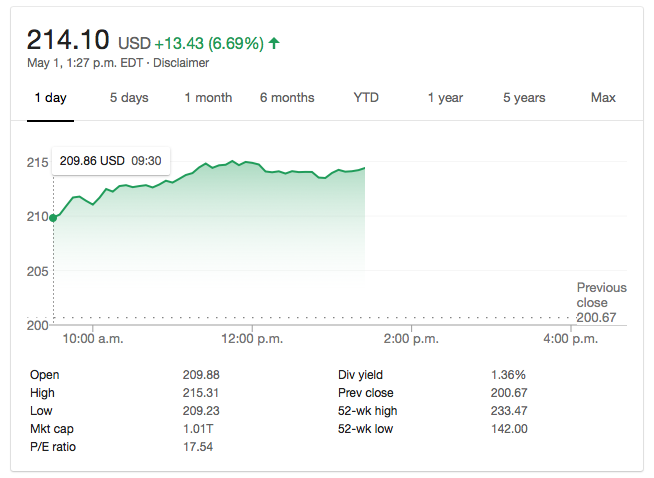Viewport: 654px width, 478px height.
Task: Click the Div yield percentage
Action: (508, 375)
